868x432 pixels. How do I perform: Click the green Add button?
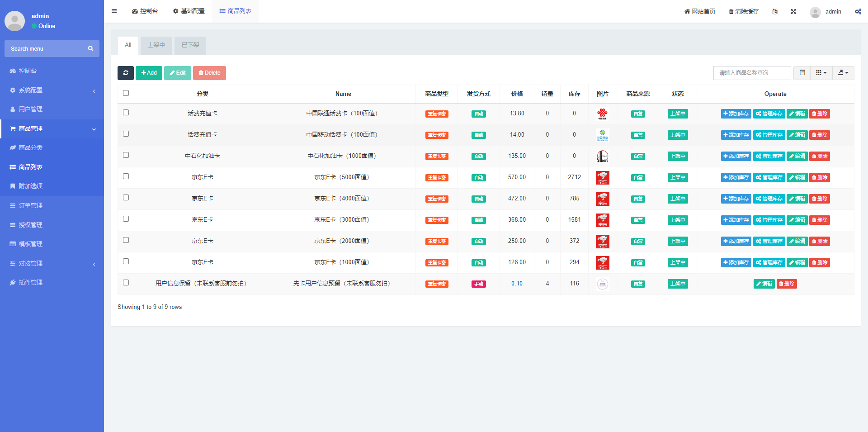149,73
